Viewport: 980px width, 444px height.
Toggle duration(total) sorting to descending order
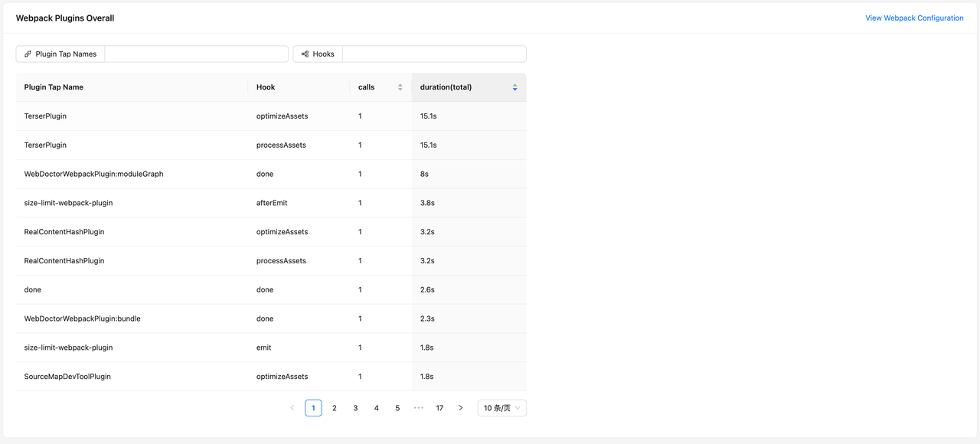pyautogui.click(x=514, y=90)
